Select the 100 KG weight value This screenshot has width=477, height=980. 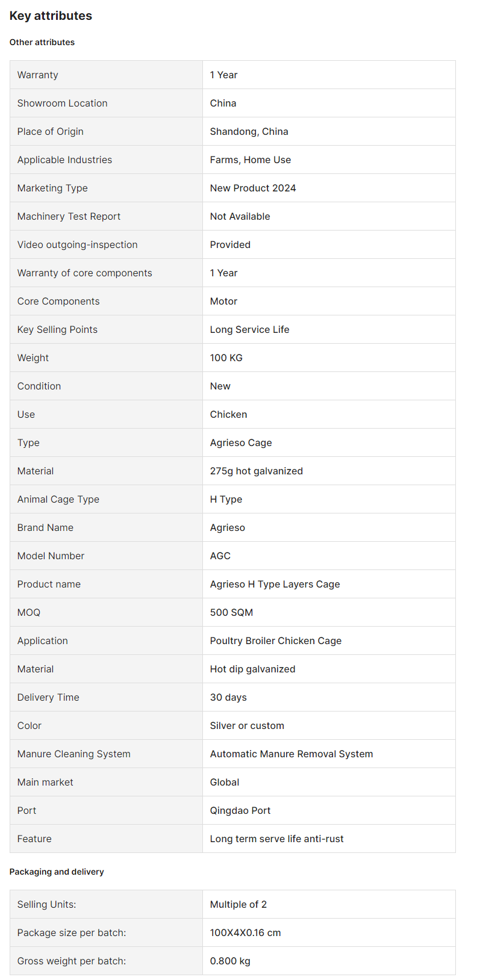(x=226, y=358)
